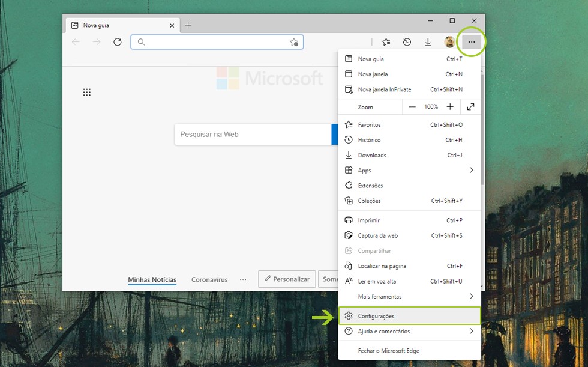This screenshot has height=367, width=588.
Task: Enter full screen via zoom arrow icon
Action: [470, 107]
